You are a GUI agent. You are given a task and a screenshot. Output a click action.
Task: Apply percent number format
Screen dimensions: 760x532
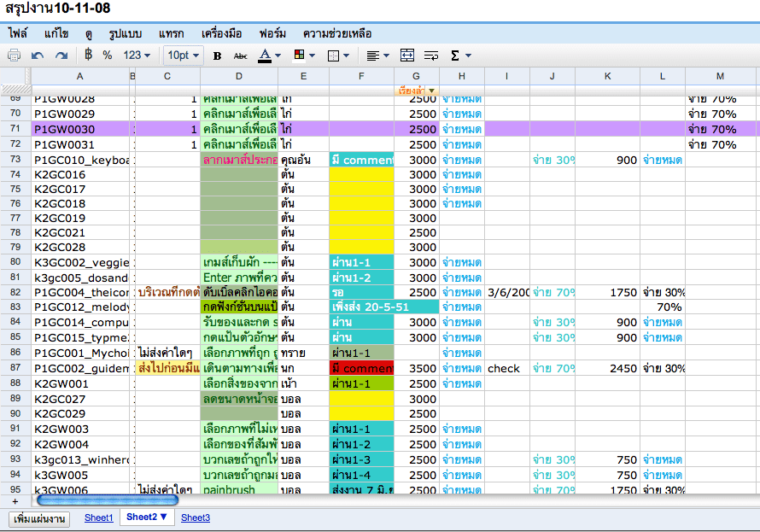(x=107, y=56)
